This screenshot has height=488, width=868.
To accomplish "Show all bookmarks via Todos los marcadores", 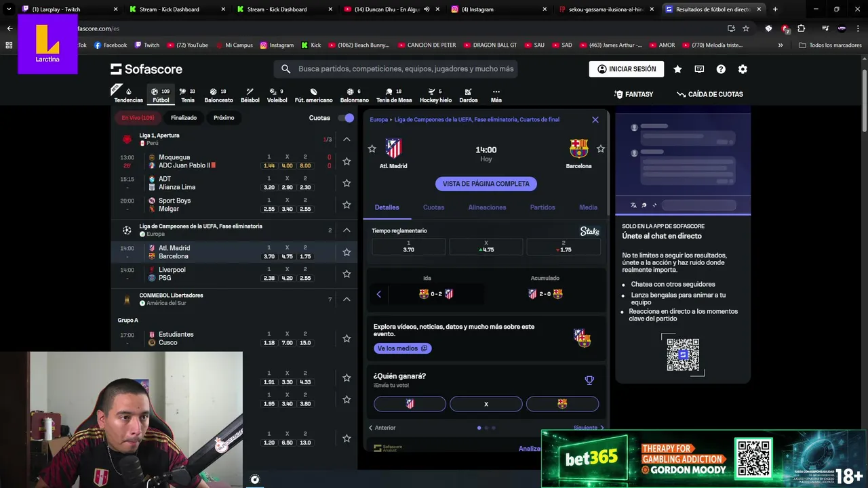I will point(831,45).
